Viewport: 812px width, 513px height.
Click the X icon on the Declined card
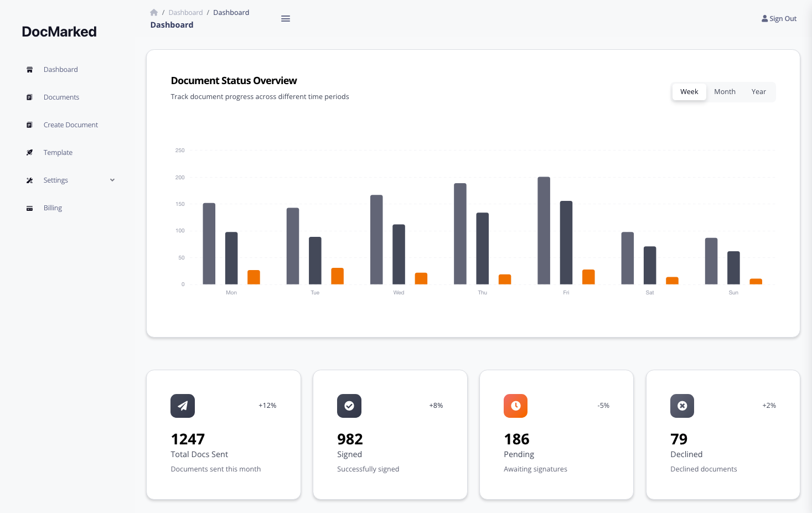point(682,406)
